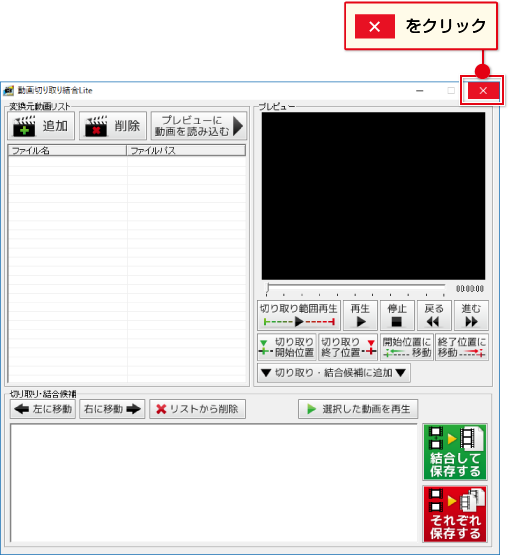Set the 切り取り開始位置 cut start point
509x556 pixels.
(x=287, y=347)
